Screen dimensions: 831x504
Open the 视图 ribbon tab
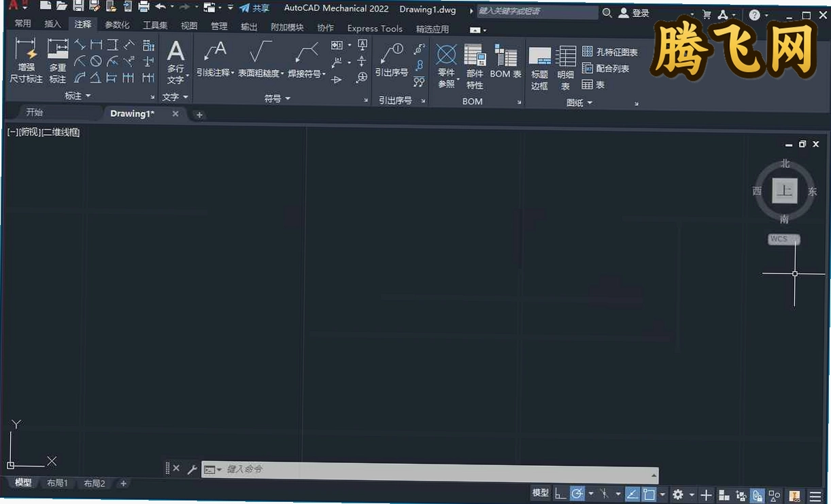tap(189, 26)
